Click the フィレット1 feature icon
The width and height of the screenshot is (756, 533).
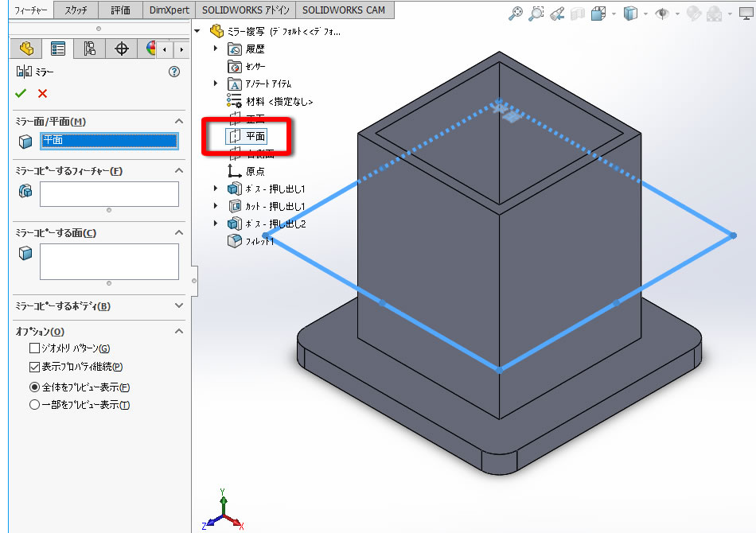234,240
